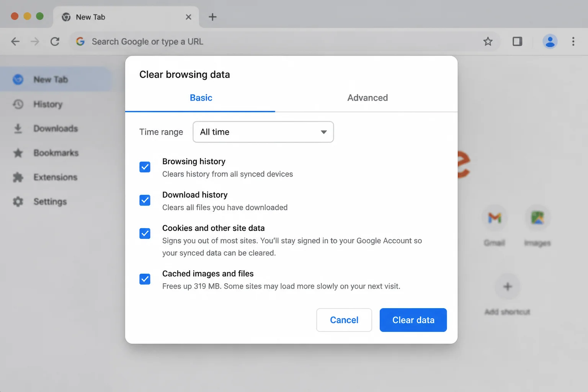Image resolution: width=588 pixels, height=392 pixels.
Task: Toggle Cookies and other site data checkbox
Action: coord(145,234)
